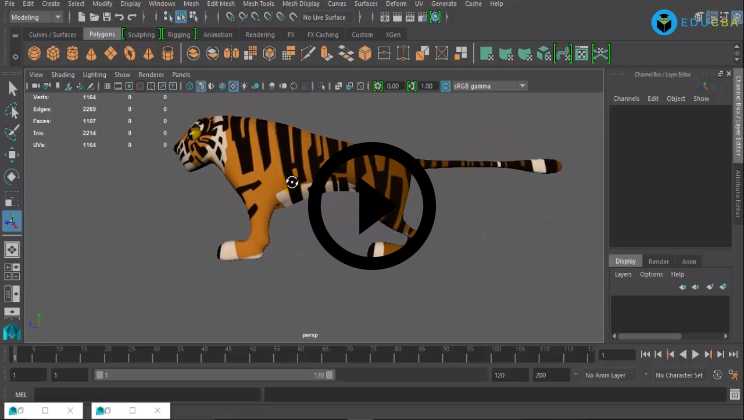Image resolution: width=744 pixels, height=420 pixels.
Task: Select the arrow Select tool
Action: click(x=12, y=89)
